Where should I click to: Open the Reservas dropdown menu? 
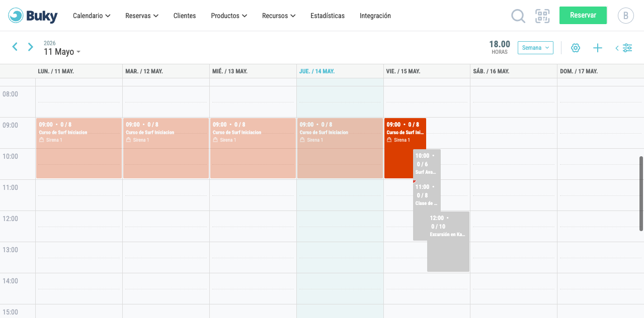[142, 16]
